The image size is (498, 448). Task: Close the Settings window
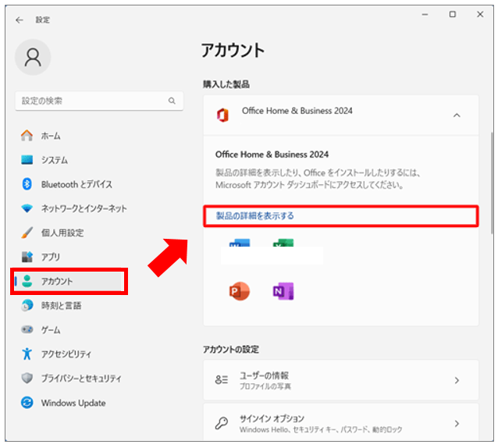click(480, 15)
